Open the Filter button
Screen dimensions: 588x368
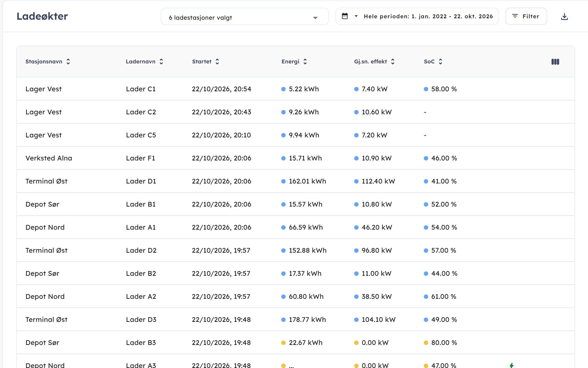point(526,16)
